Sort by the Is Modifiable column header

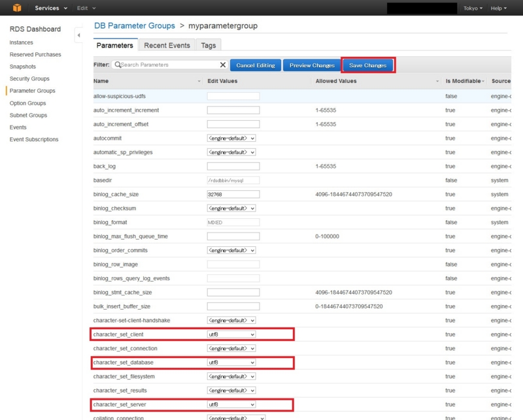[x=465, y=81]
